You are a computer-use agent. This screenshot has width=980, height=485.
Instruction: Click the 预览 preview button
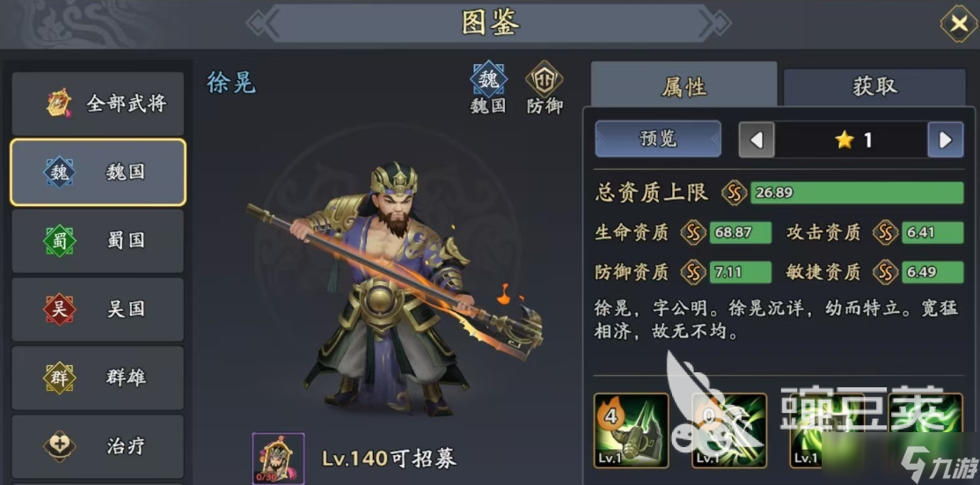[658, 139]
